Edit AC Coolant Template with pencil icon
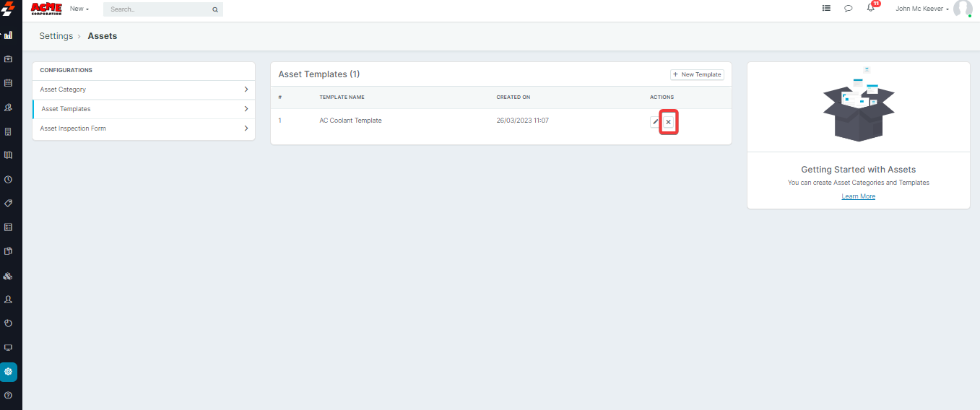Screen dimensions: 980x410 coord(655,122)
